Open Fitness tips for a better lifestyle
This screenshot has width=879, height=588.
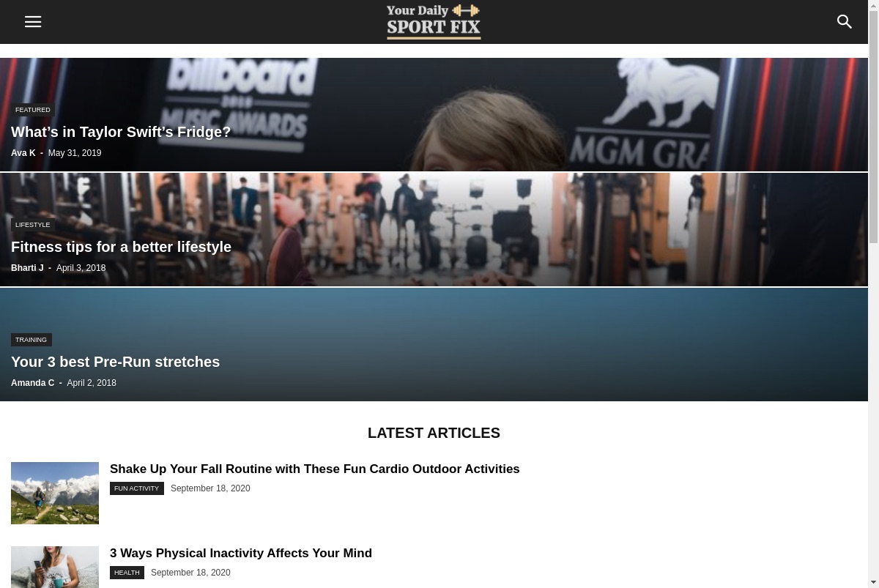(121, 247)
